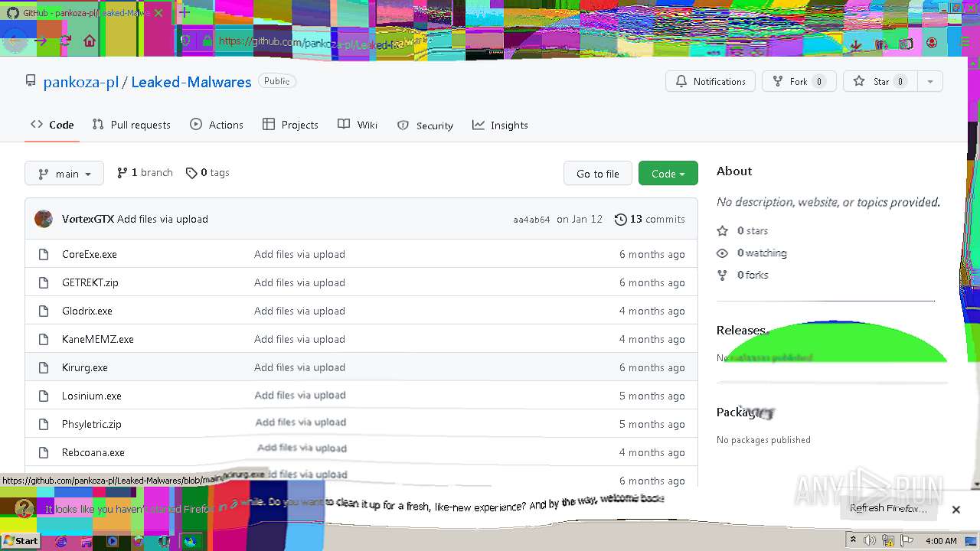The image size is (980, 551).
Task: Fork the repository
Action: pos(799,81)
